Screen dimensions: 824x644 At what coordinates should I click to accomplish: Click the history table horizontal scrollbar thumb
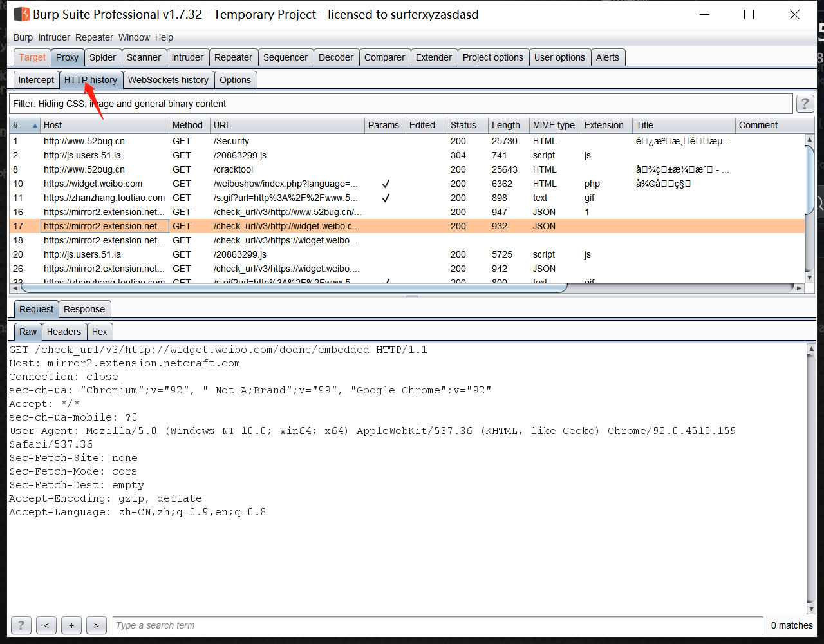tap(294, 288)
